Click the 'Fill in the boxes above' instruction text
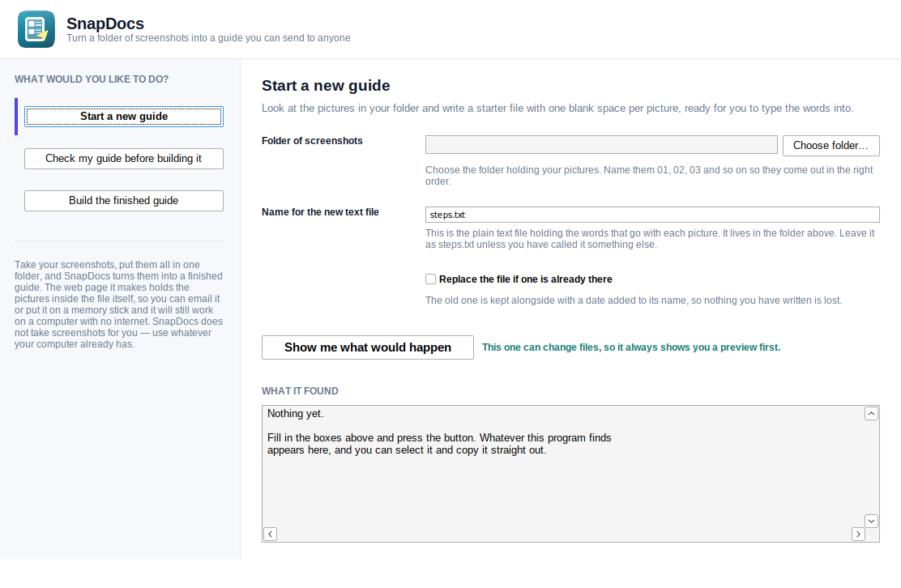Image resolution: width=901 pixels, height=588 pixels. [x=439, y=444]
